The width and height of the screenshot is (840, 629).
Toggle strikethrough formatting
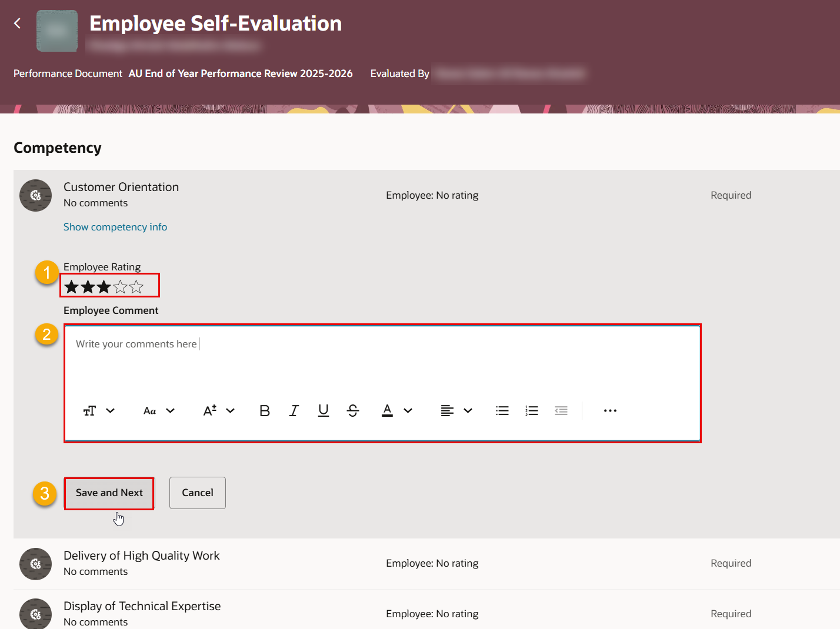click(353, 411)
